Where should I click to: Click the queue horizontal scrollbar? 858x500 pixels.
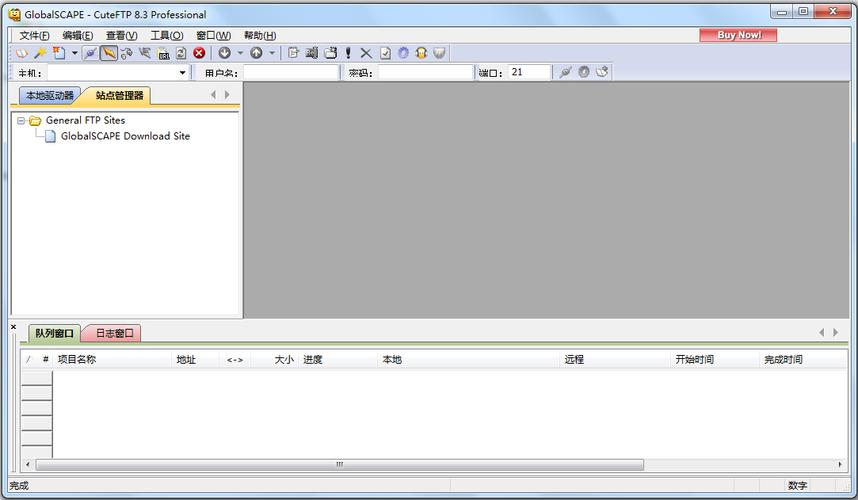click(x=339, y=465)
